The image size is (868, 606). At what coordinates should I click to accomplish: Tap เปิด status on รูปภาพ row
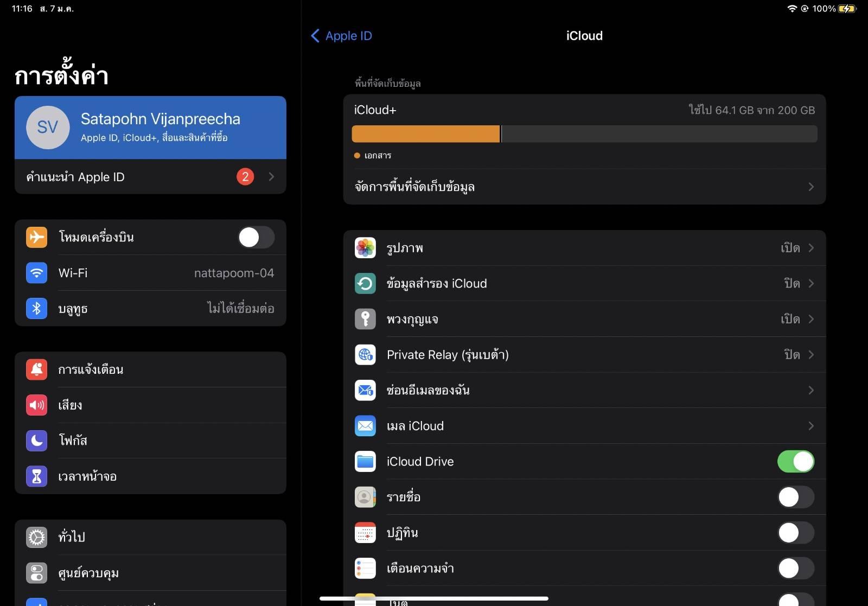tap(790, 248)
